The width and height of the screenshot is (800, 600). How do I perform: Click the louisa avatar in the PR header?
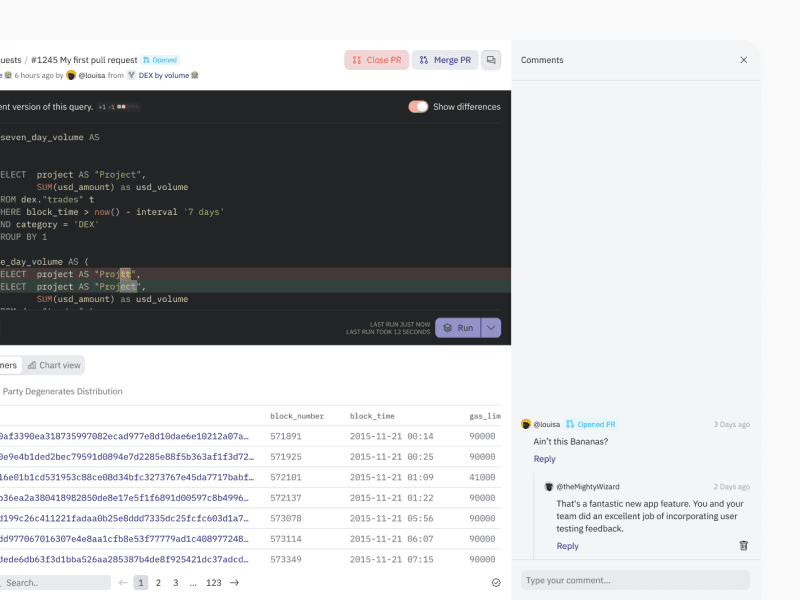click(71, 75)
